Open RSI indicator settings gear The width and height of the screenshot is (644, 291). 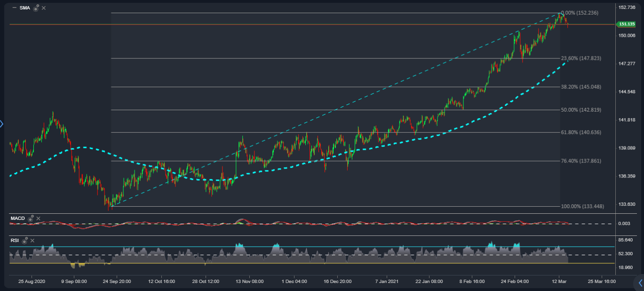click(25, 241)
